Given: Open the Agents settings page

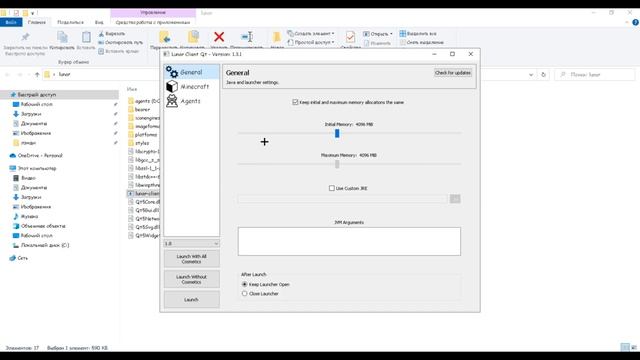Looking at the screenshot, I should click(191, 101).
